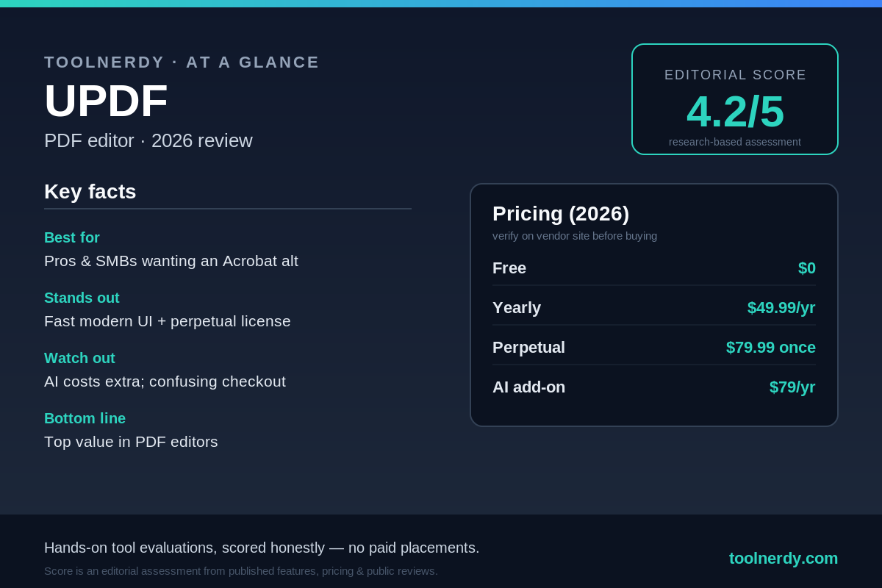Click 'research-based assessment' caption
Viewport: 882px width, 588px height.
coord(735,142)
